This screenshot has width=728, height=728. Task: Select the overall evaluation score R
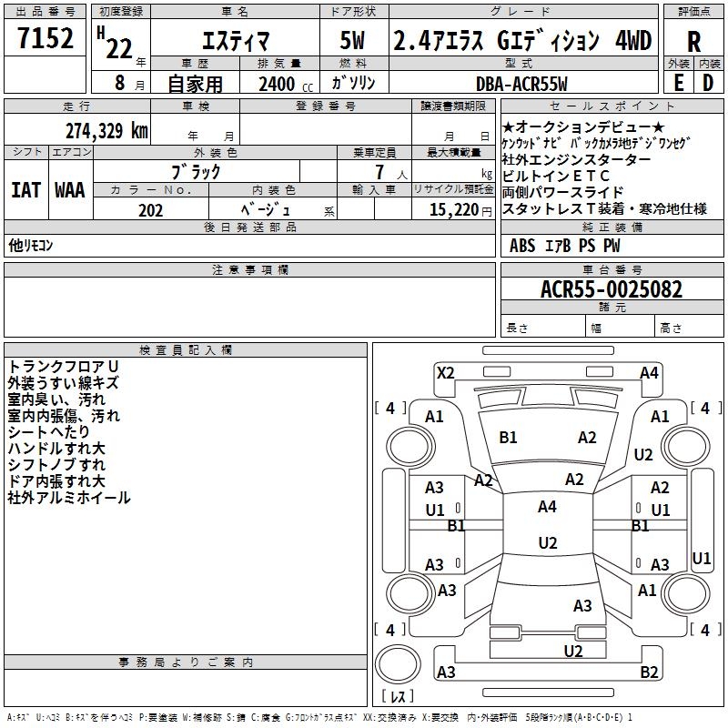pos(693,42)
